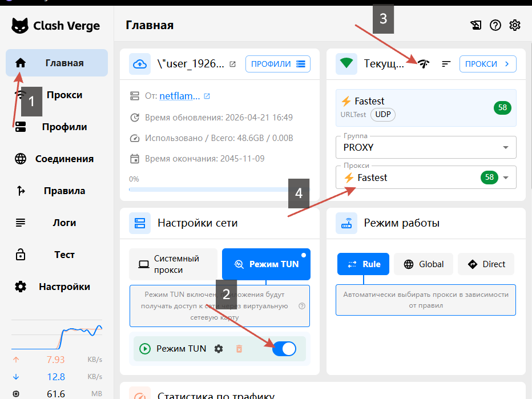The image size is (532, 399).
Task: Click the Настройки сети server icon
Action: [140, 223]
